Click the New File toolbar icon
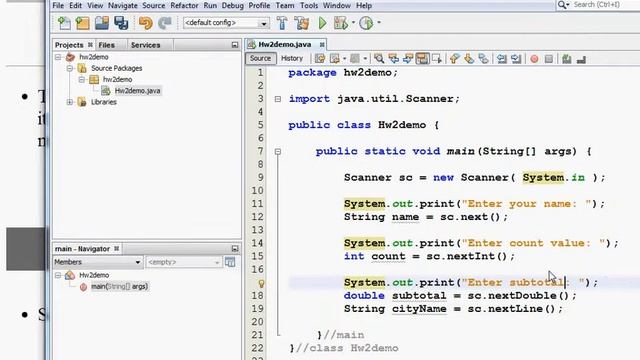This screenshot has width=640, height=360. pos(64,23)
